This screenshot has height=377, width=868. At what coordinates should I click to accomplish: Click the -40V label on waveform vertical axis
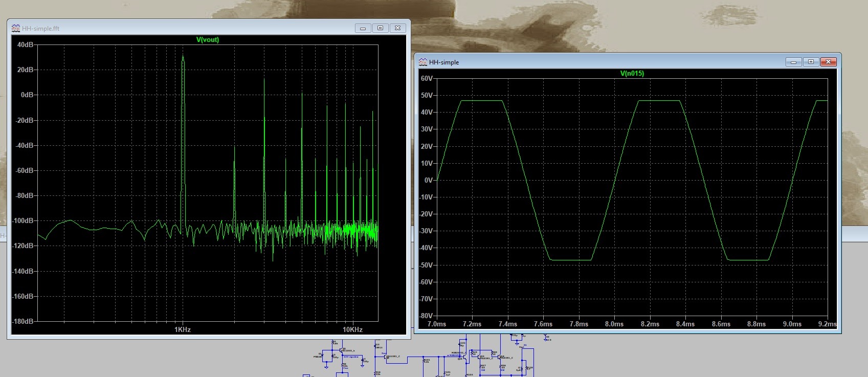[426, 248]
